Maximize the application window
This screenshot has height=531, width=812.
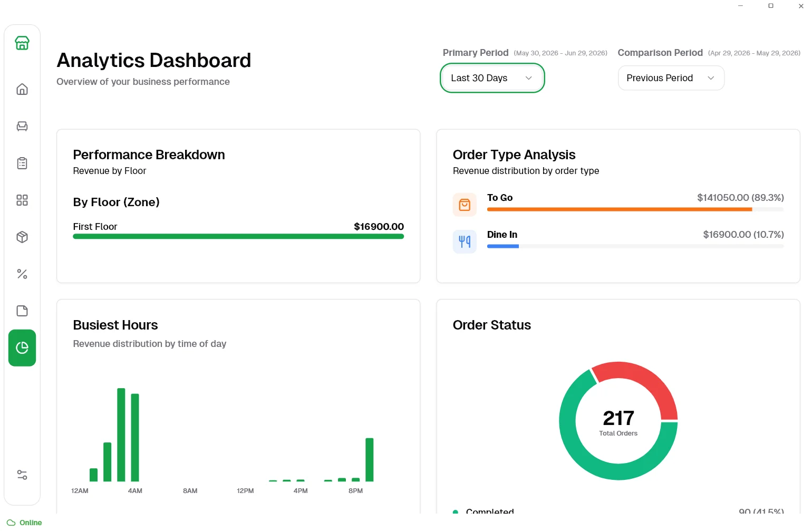click(x=771, y=6)
